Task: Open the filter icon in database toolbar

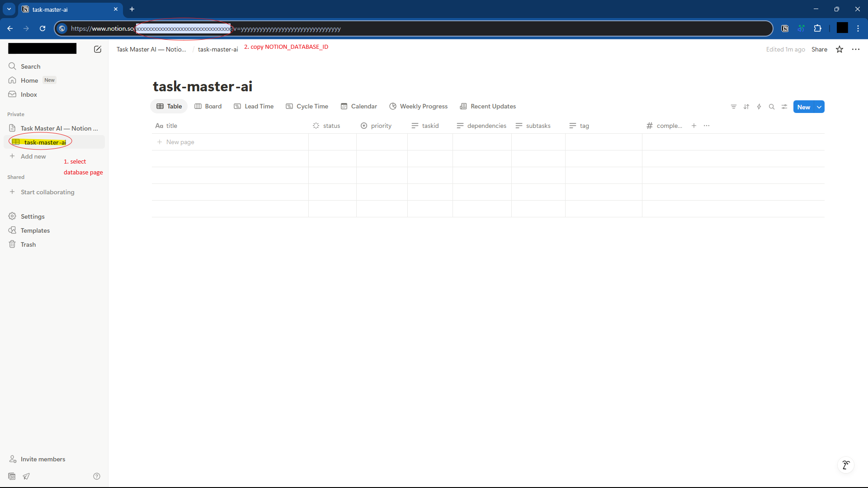Action: point(734,107)
